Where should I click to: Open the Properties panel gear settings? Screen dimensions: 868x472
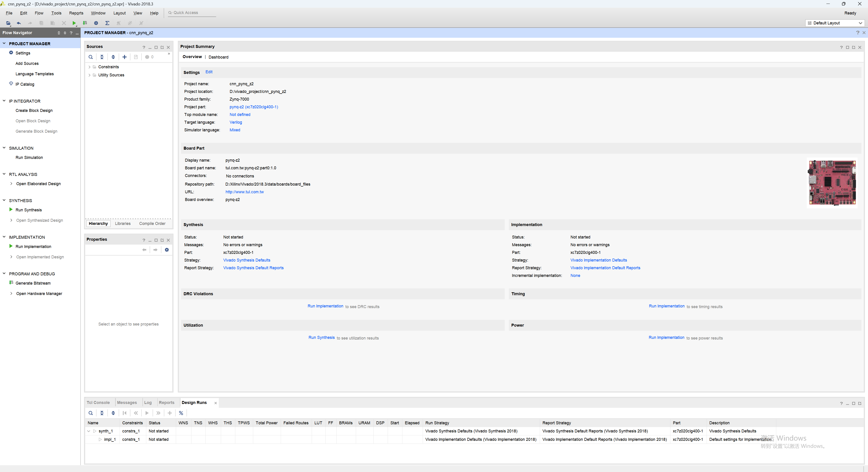coord(167,250)
